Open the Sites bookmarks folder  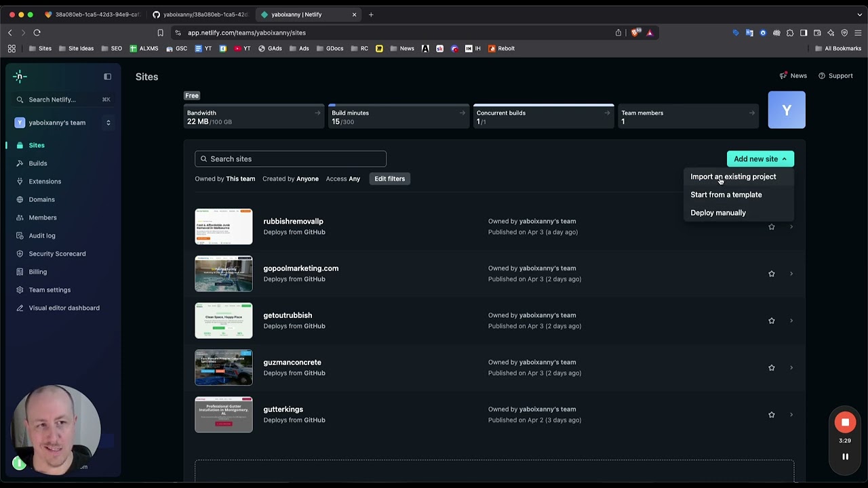coord(40,49)
